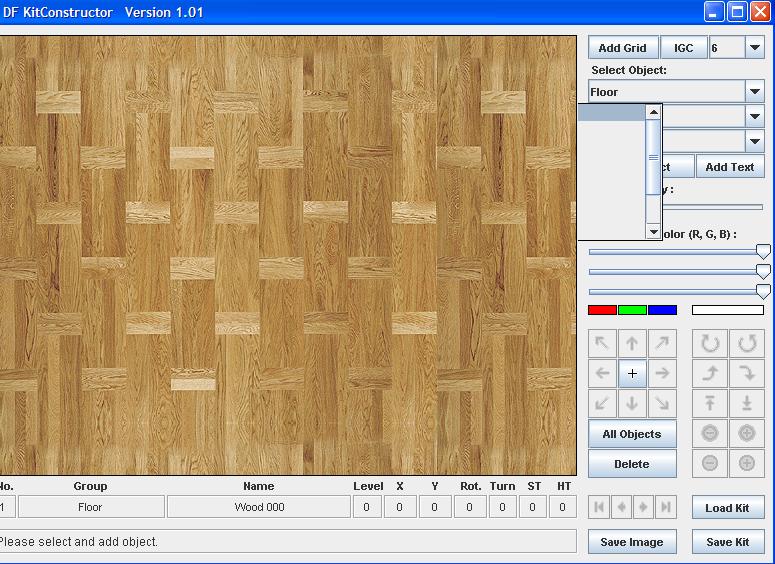Open second dropdown arrow below Floor

754,117
